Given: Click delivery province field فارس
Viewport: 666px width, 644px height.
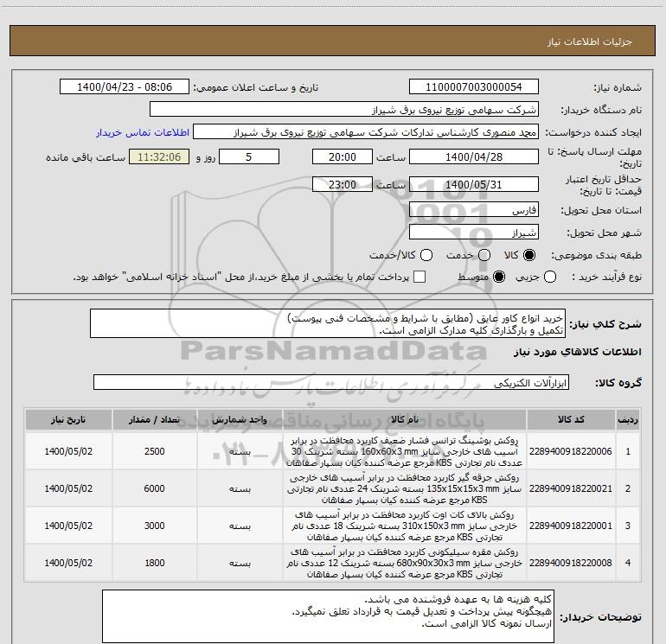Looking at the screenshot, I should click(x=474, y=209).
